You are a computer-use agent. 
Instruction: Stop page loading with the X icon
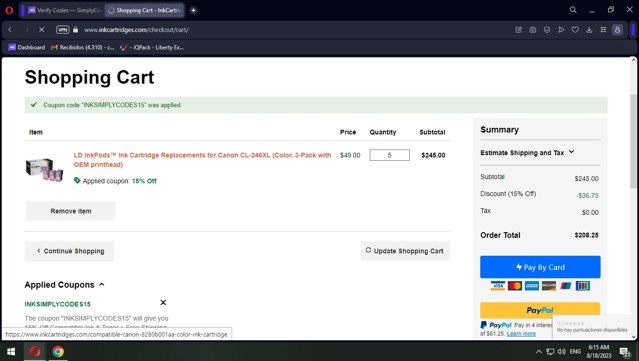click(41, 30)
